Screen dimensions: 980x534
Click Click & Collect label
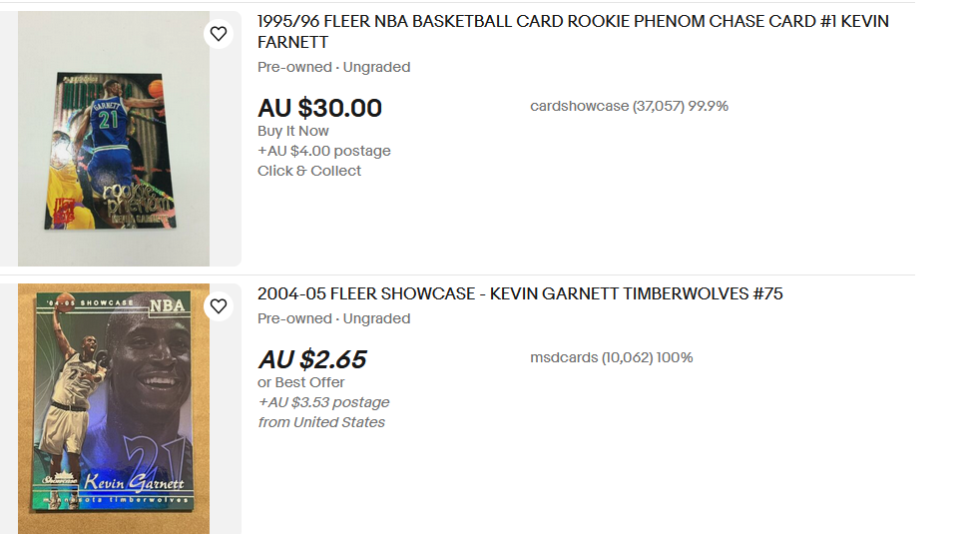click(309, 172)
